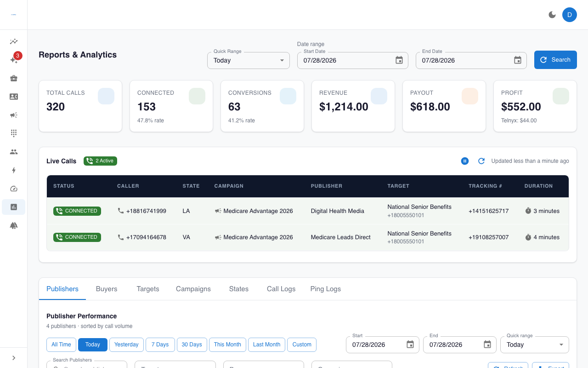
Task: Open Publisher Performance Quick range dropdown
Action: click(535, 345)
